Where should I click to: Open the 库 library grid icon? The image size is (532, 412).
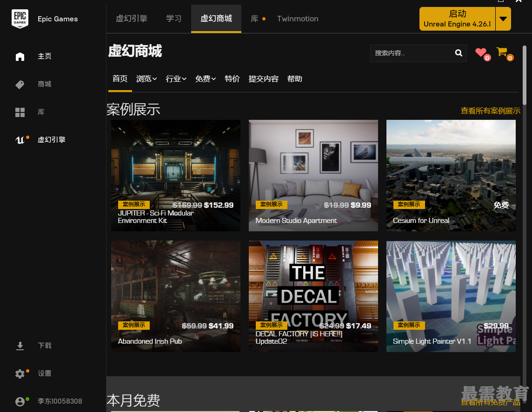pyautogui.click(x=20, y=112)
